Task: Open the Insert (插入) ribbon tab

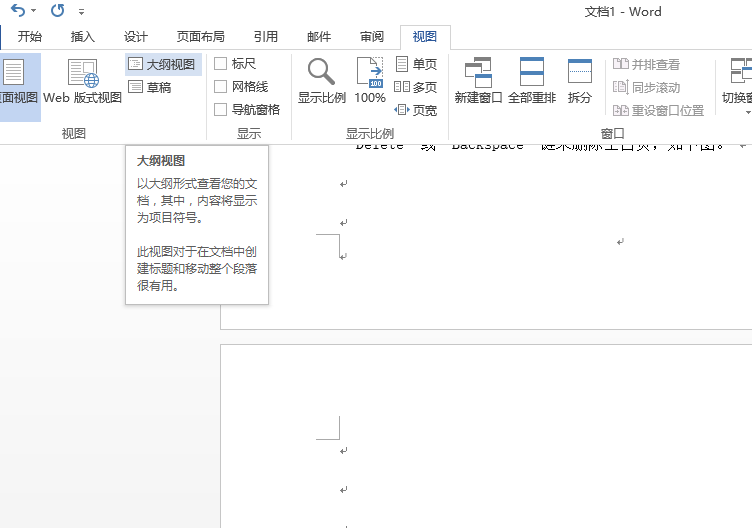Action: [x=83, y=37]
